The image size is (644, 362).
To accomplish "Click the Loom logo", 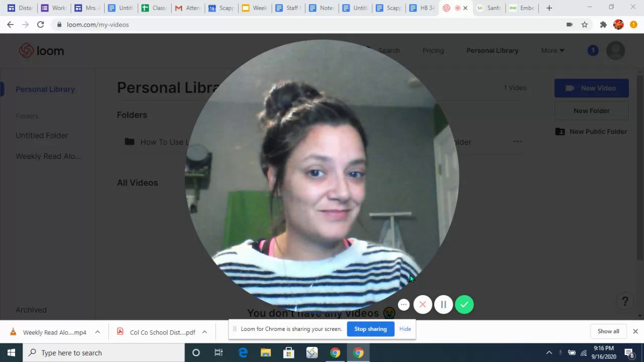I will (x=42, y=51).
